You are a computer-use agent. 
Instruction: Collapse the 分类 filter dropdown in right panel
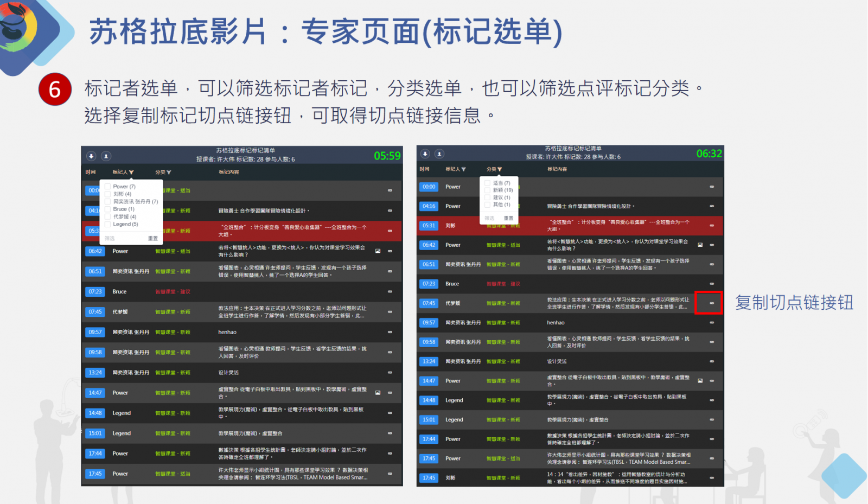click(x=499, y=169)
